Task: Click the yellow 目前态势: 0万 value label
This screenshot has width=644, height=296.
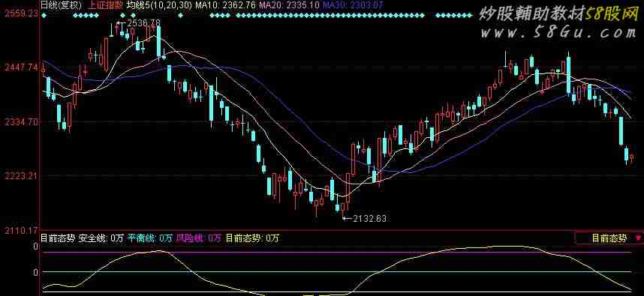Action: pyautogui.click(x=252, y=238)
